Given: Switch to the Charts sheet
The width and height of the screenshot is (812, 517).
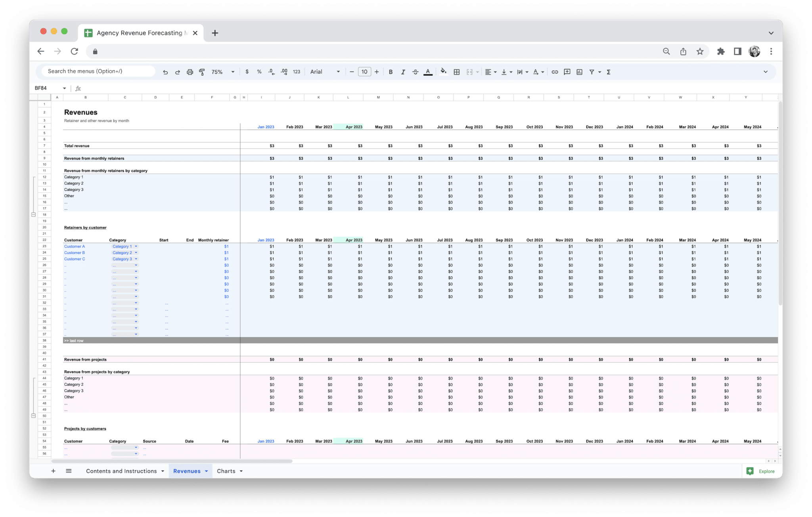Looking at the screenshot, I should [226, 471].
